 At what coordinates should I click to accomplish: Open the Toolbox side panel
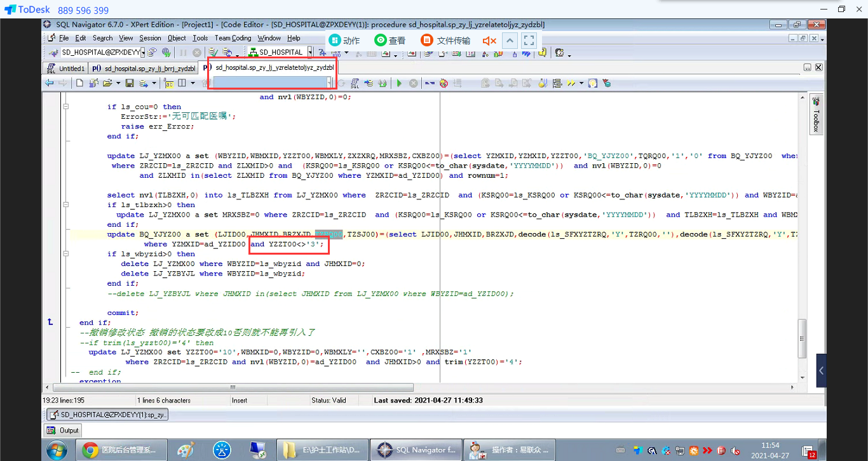(x=816, y=114)
